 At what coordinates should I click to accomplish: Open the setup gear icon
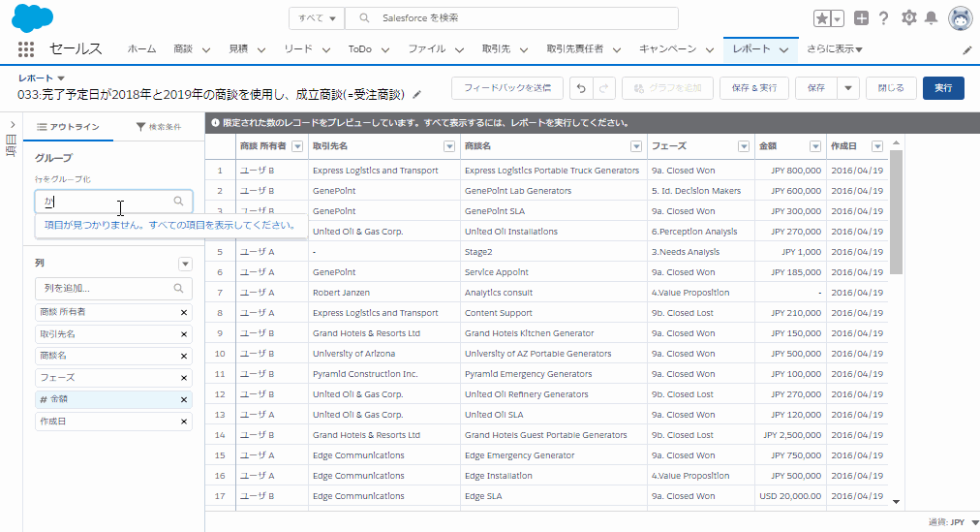point(908,18)
